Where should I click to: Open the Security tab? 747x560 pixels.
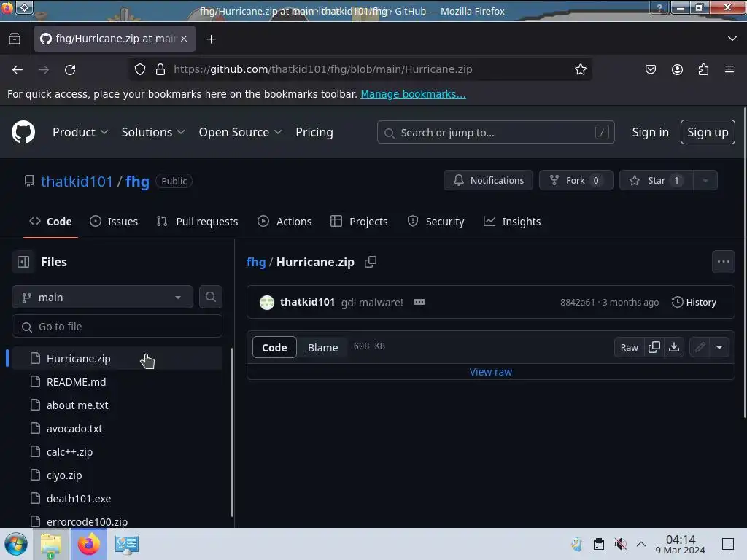pos(436,222)
